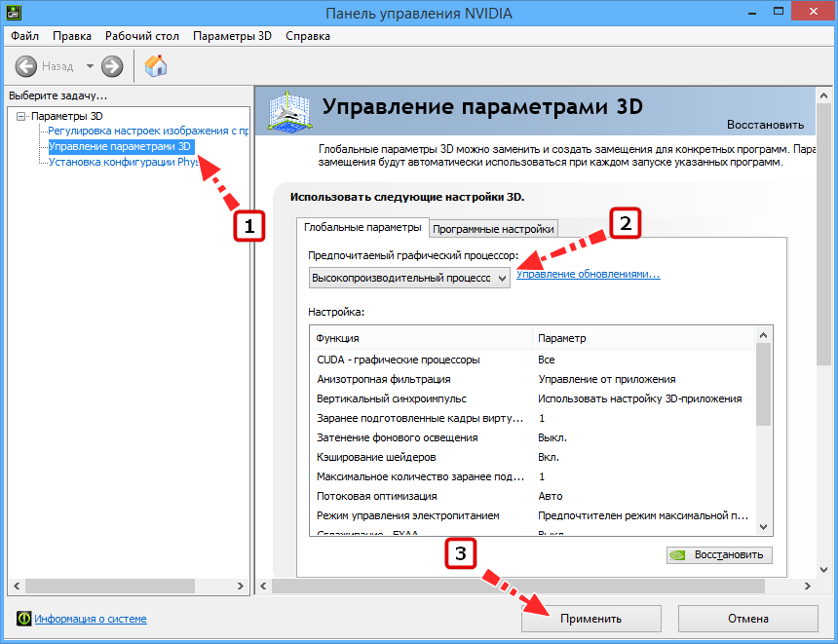Click the Forward arrow icon
The height and width of the screenshot is (644, 838).
pyautogui.click(x=112, y=67)
